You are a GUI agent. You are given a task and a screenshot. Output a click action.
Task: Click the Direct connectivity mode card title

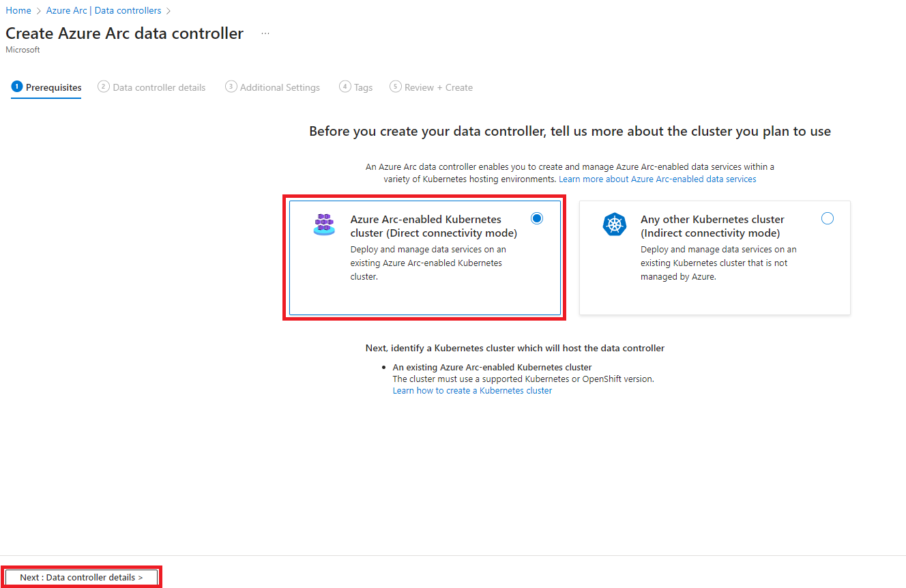434,226
